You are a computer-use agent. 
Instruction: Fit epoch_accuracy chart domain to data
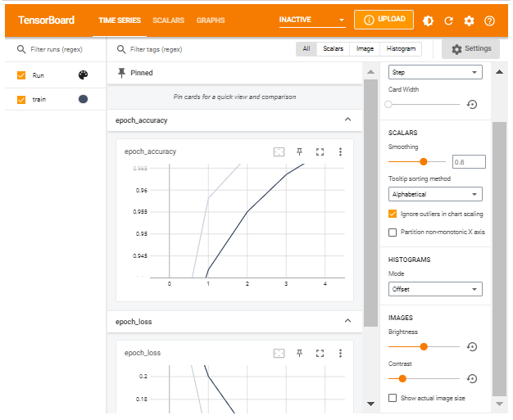(x=279, y=151)
